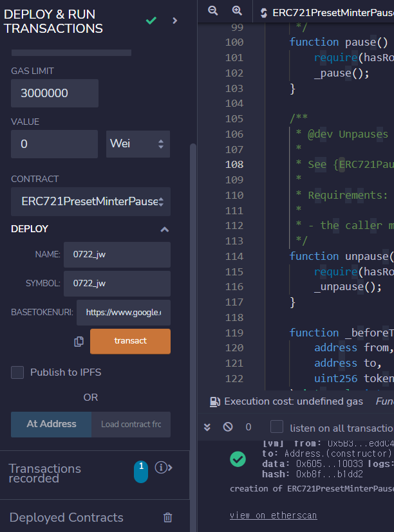Click line number 119 in gutter
The width and height of the screenshot is (394, 532).
(x=234, y=333)
